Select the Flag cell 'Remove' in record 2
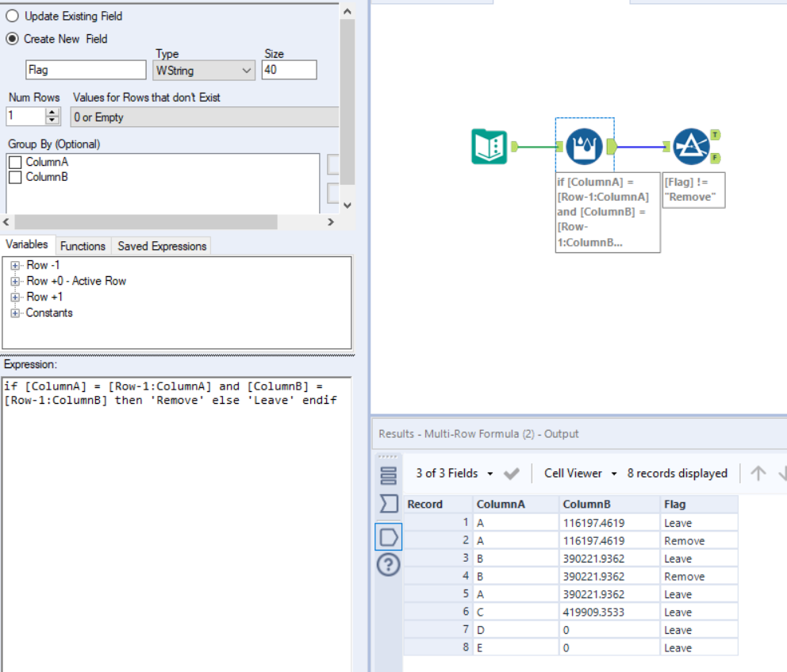 [699, 540]
